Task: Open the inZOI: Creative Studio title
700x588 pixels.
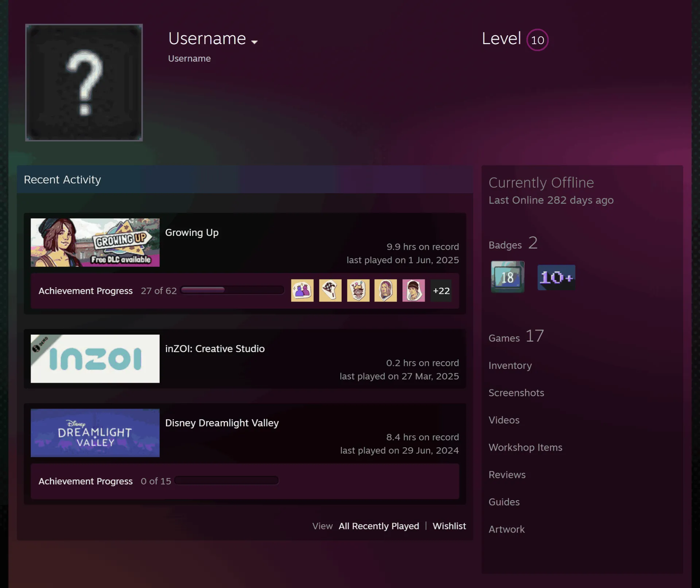Action: coord(215,349)
